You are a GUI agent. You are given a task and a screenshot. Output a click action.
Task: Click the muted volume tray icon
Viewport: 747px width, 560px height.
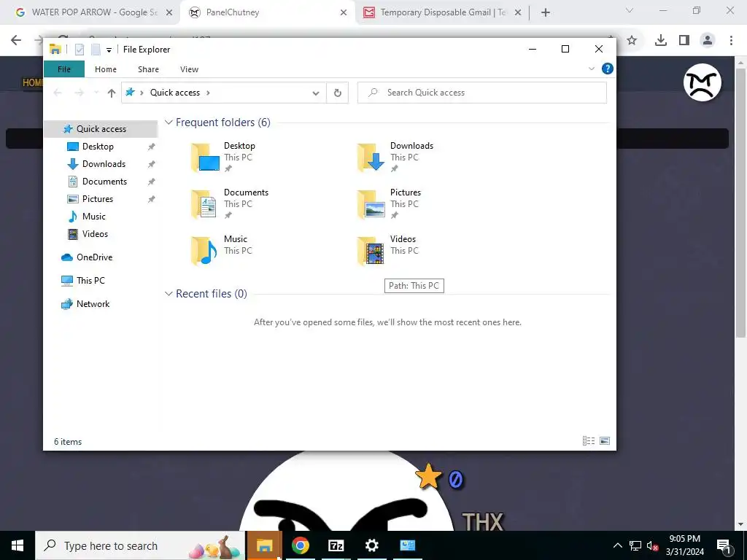tap(652, 545)
